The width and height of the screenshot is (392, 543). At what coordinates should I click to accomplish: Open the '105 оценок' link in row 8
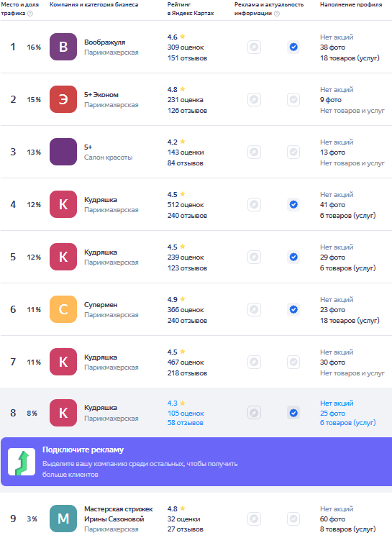(x=186, y=413)
